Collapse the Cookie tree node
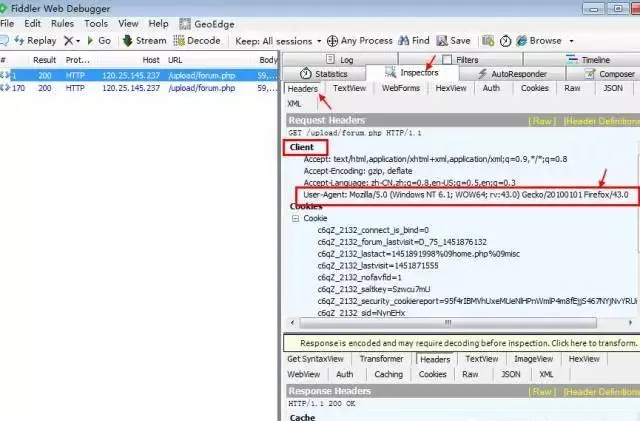 coord(295,219)
